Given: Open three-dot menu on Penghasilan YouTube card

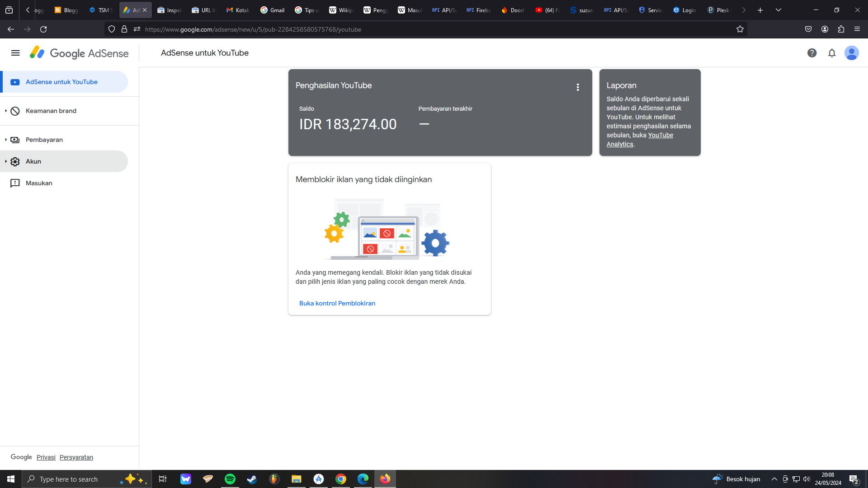Looking at the screenshot, I should click(x=578, y=87).
